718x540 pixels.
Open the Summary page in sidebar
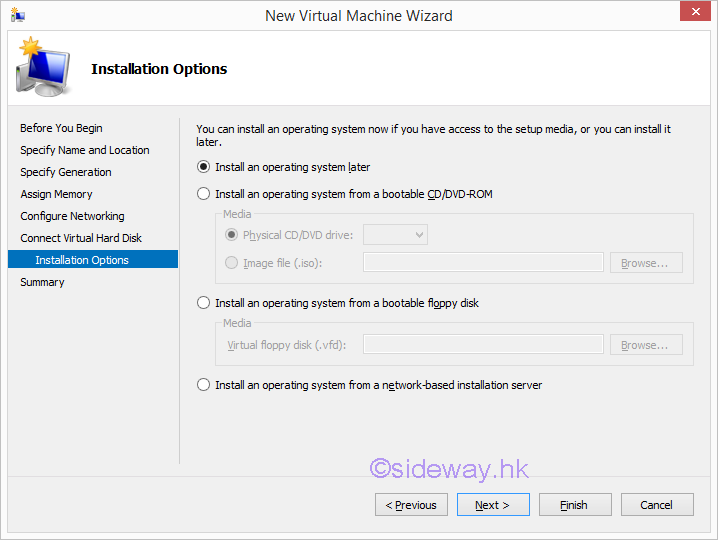(42, 282)
